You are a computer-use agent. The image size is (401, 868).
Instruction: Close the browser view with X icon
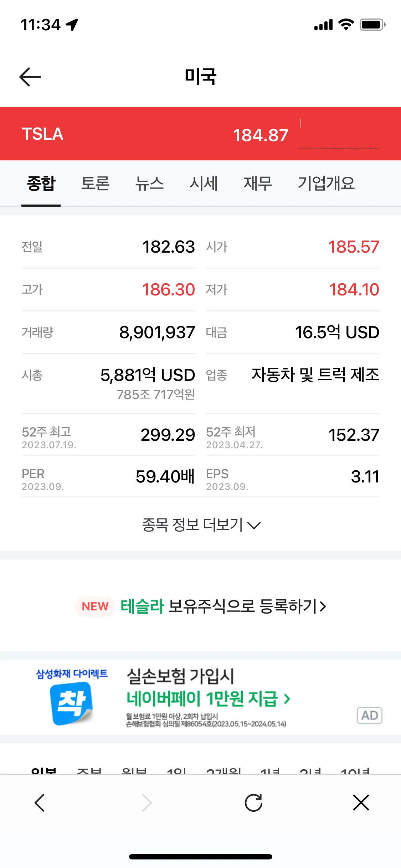tap(361, 803)
